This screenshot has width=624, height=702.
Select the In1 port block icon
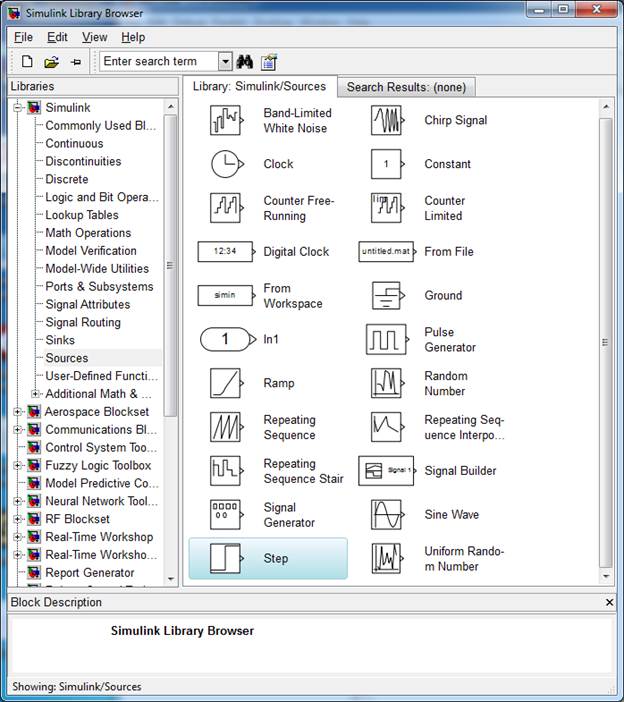pos(228,339)
